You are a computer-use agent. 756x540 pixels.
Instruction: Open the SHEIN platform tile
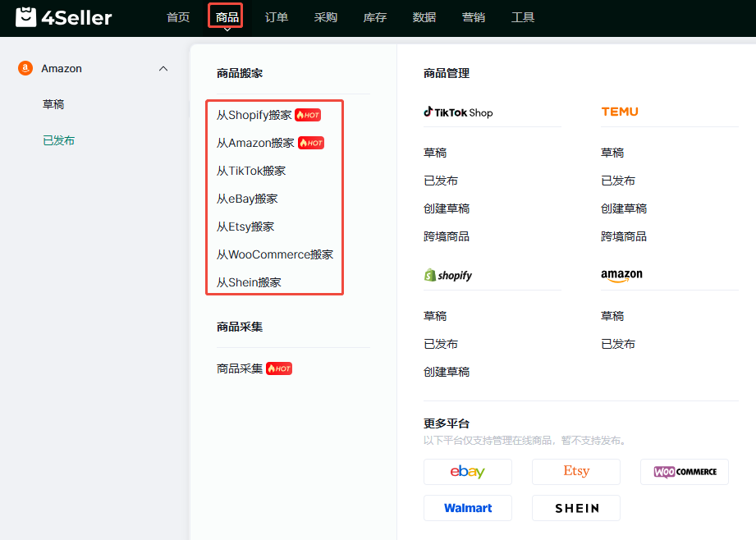(575, 508)
